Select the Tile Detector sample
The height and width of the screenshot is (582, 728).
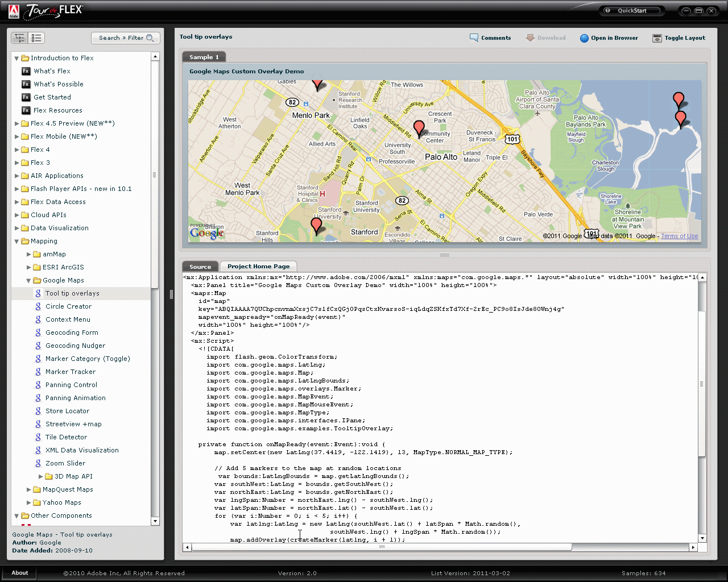pyautogui.click(x=66, y=437)
